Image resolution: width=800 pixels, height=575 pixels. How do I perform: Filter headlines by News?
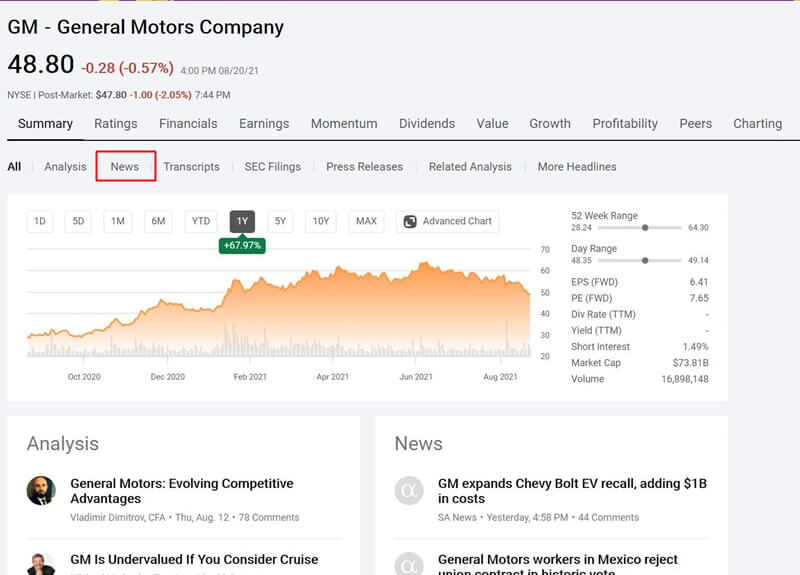coord(125,166)
